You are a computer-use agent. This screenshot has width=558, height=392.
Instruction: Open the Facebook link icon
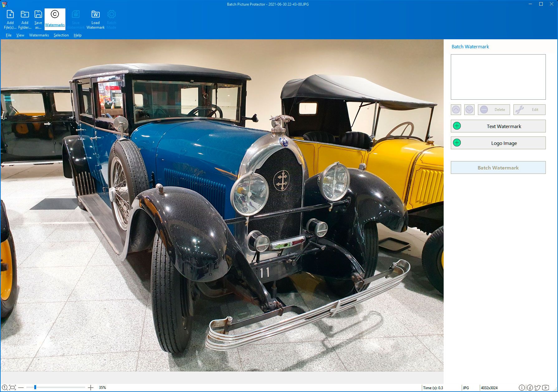coord(530,388)
